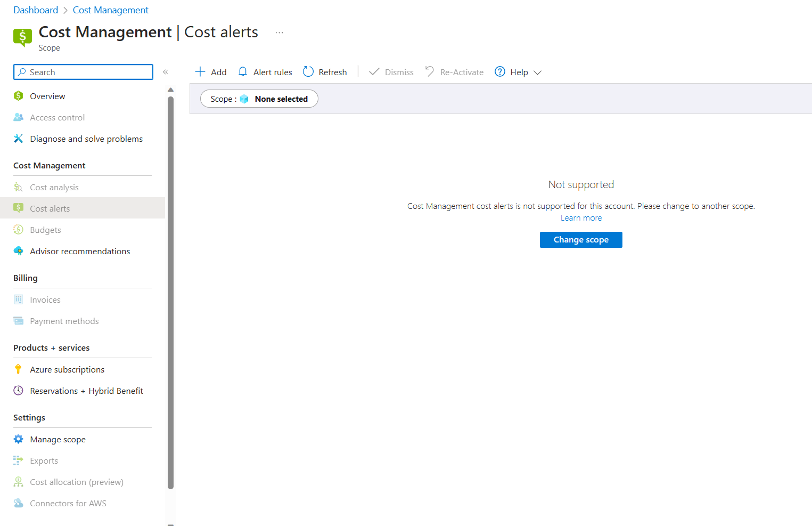
Task: Click the search magnifier icon
Action: [22, 72]
